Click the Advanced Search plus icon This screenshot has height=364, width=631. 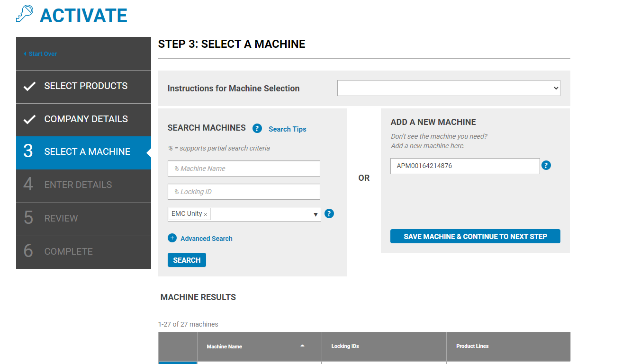pos(172,238)
